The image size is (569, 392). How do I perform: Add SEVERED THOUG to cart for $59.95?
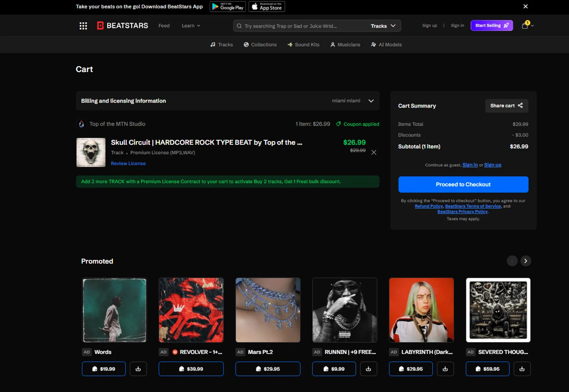pos(487,369)
